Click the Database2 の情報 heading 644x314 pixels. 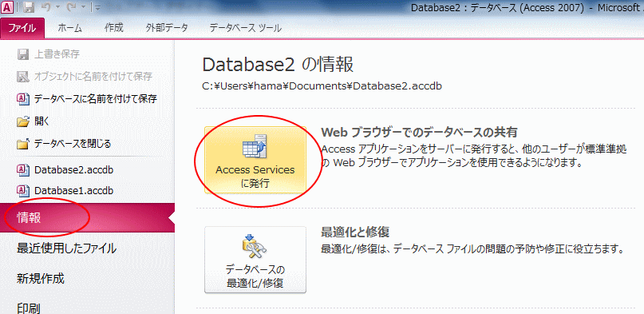tap(278, 65)
